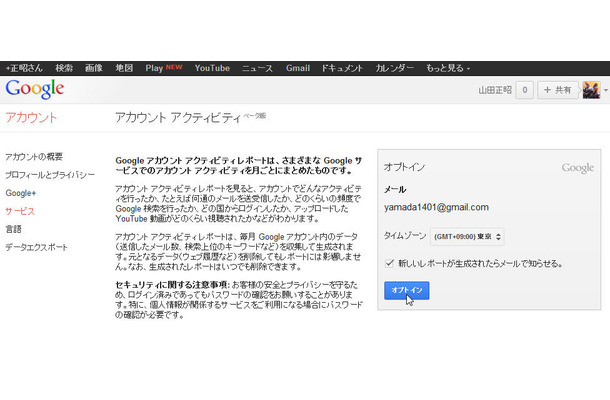Select プロフィールとプライバシー in sidebar
Image resolution: width=610 pixels, height=400 pixels.
pos(50,175)
